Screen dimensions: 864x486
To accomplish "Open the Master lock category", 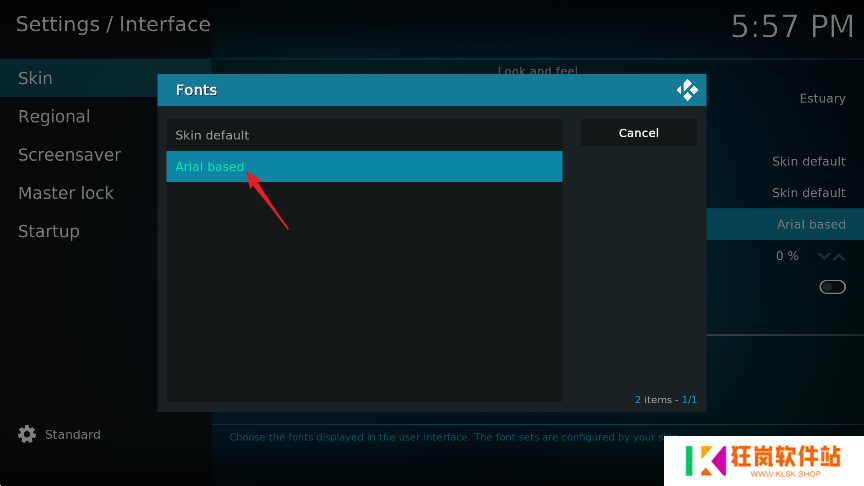I will (66, 193).
